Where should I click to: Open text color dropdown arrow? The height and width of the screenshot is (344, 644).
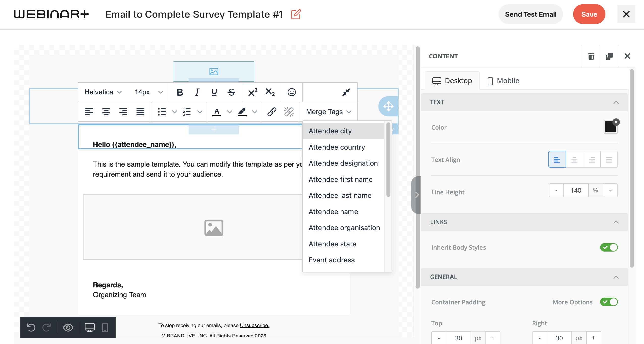[229, 112]
